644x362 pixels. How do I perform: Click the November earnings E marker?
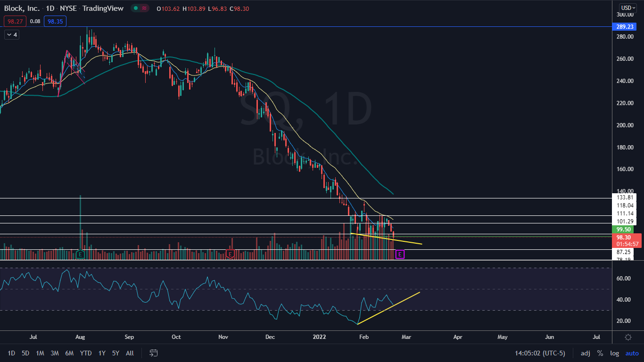point(230,255)
